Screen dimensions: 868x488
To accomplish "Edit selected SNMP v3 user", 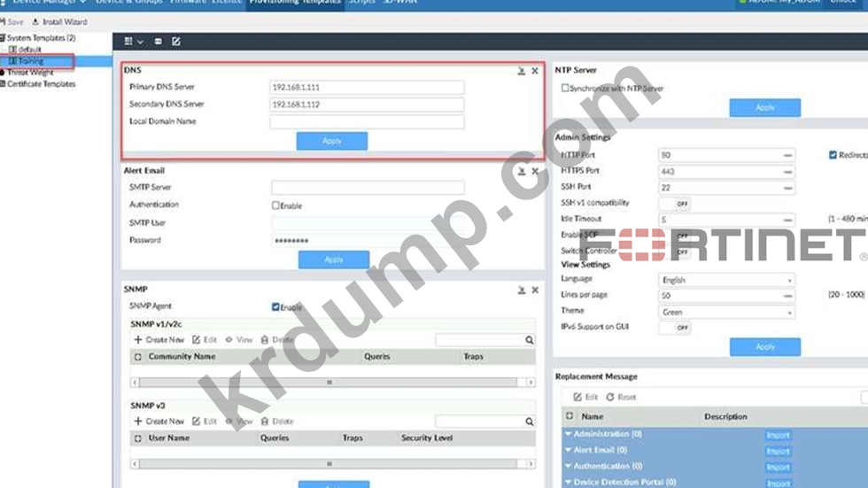I will tap(205, 421).
